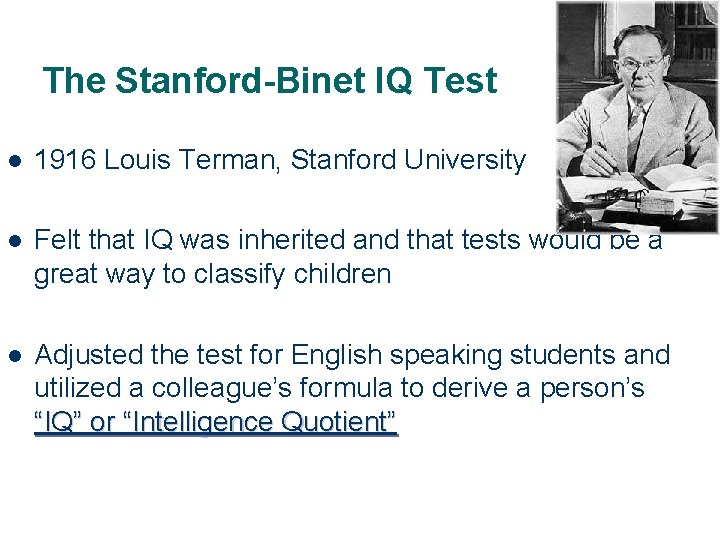The width and height of the screenshot is (720, 540).
Task: Click the words 'Stanford University'
Action: tap(408, 160)
